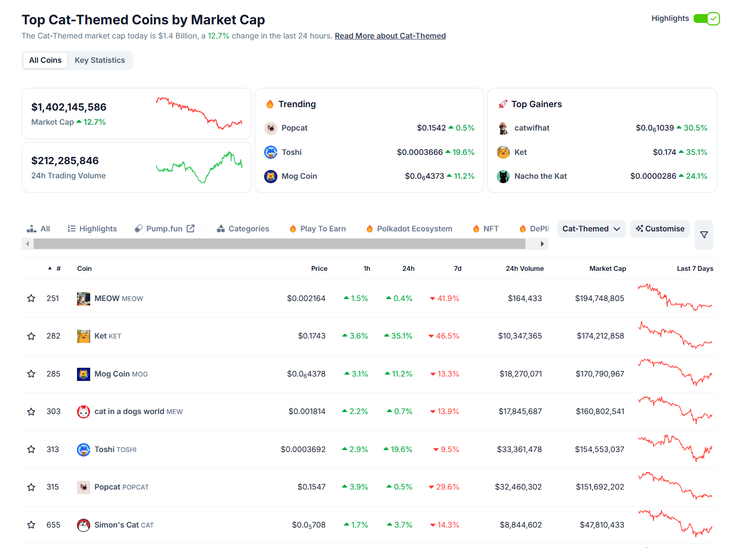Open Toshi TOSHI coin link in table
Image resolution: width=756 pixels, height=548 pixels.
tap(116, 450)
